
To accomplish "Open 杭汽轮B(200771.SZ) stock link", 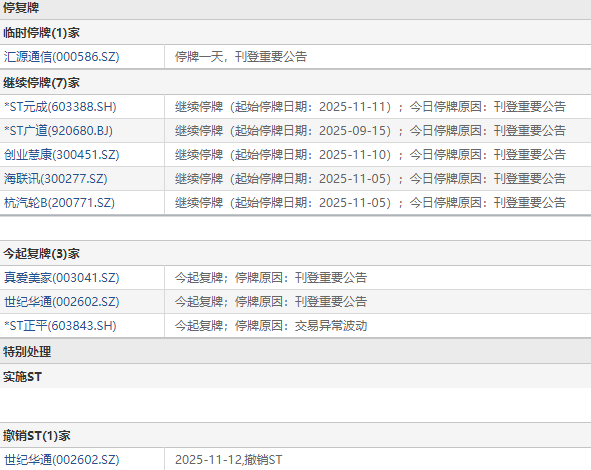I will coord(59,203).
